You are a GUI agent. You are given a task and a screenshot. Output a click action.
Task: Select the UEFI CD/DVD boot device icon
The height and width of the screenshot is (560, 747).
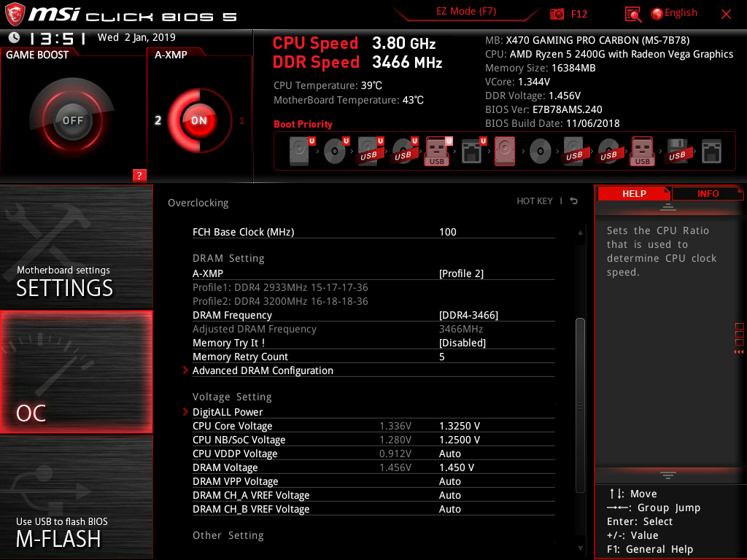pyautogui.click(x=336, y=152)
